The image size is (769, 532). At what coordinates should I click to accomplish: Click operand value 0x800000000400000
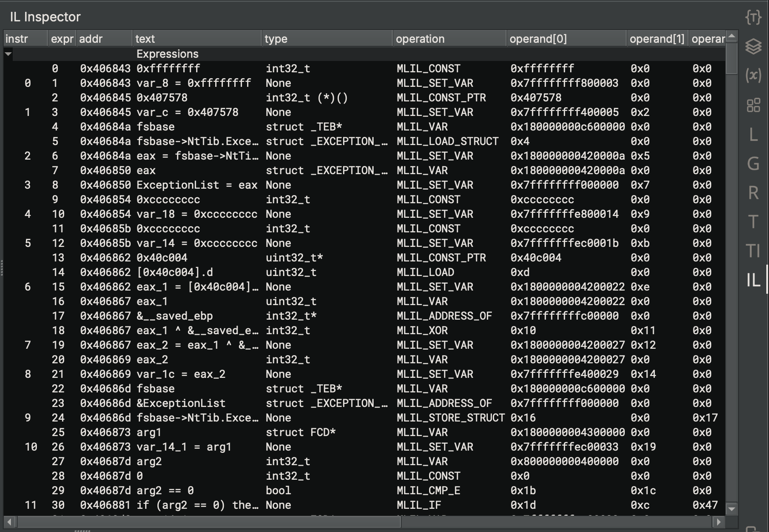(x=565, y=462)
